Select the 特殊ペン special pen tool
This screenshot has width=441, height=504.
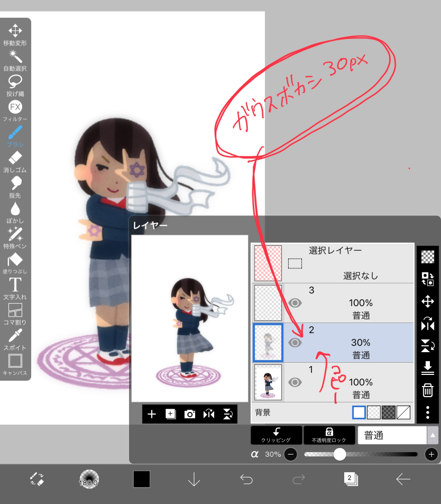tap(15, 238)
